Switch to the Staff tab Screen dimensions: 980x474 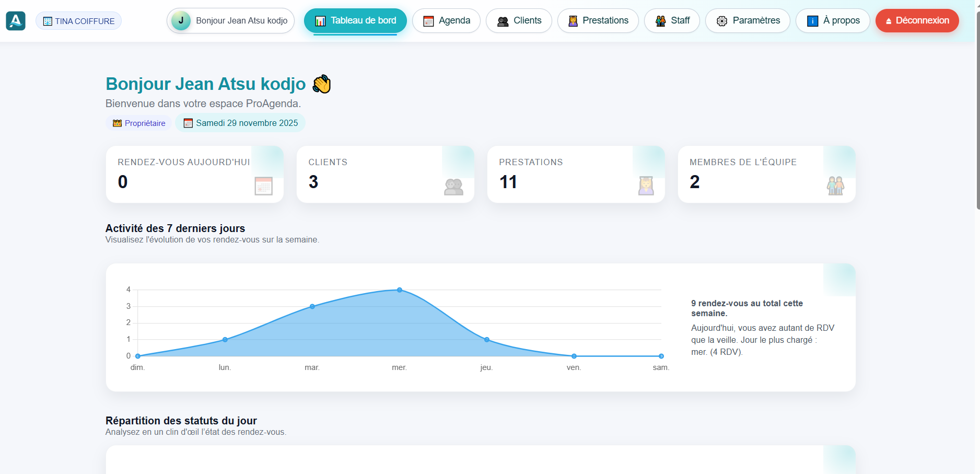coord(672,21)
